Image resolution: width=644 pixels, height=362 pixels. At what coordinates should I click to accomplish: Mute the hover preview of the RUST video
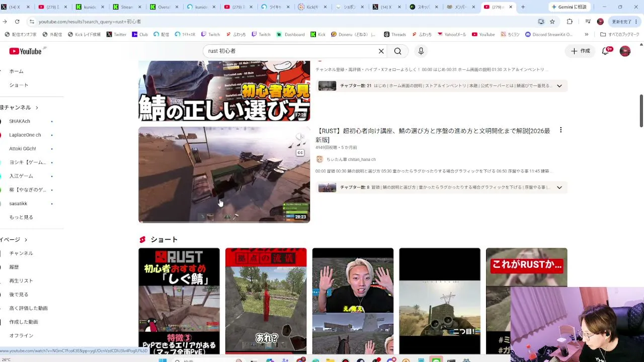click(300, 137)
